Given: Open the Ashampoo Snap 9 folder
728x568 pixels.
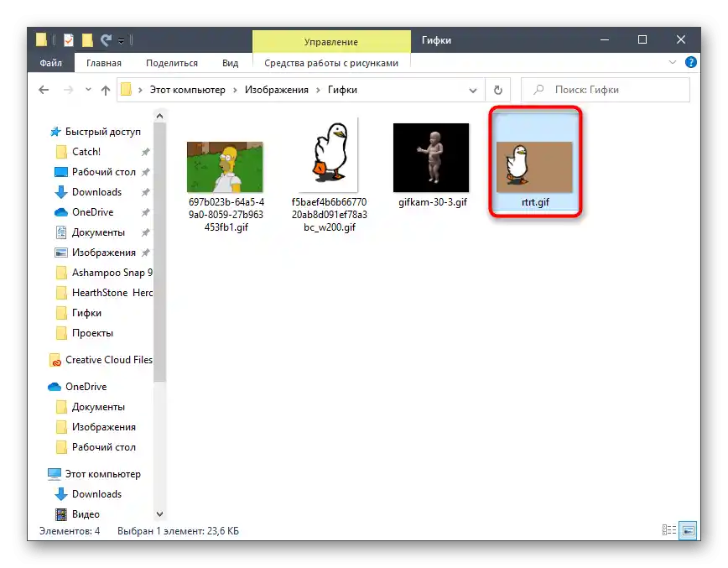Looking at the screenshot, I should pyautogui.click(x=112, y=273).
